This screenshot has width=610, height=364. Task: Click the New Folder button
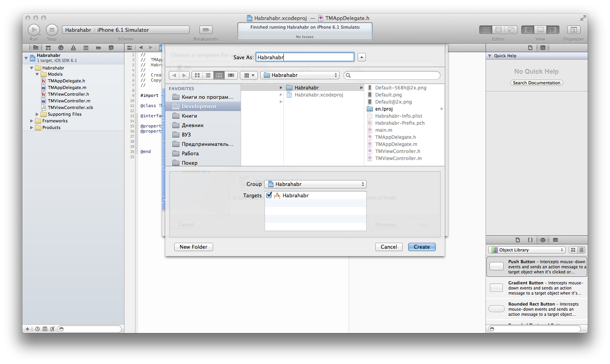click(194, 247)
